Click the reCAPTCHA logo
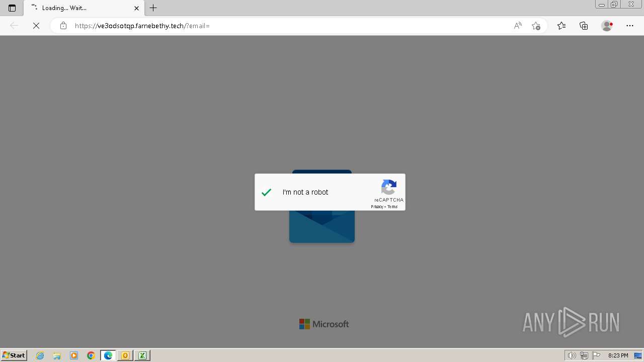This screenshot has height=362, width=644. 388,188
